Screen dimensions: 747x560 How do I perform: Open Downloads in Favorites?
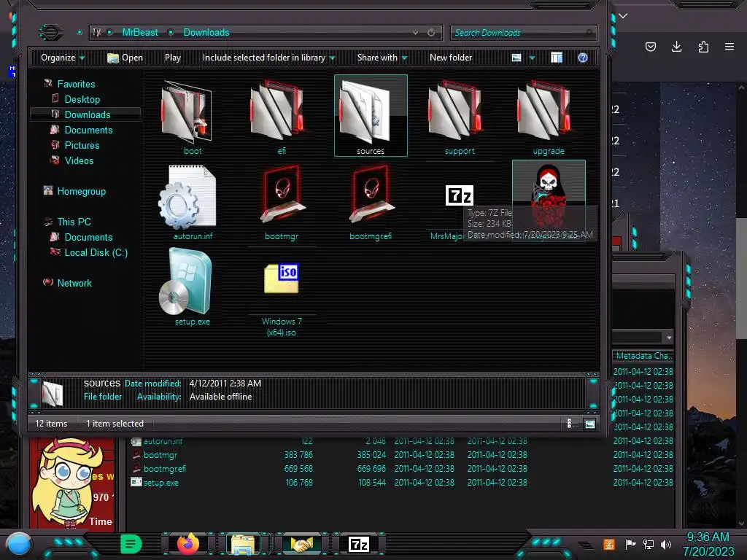[88, 114]
